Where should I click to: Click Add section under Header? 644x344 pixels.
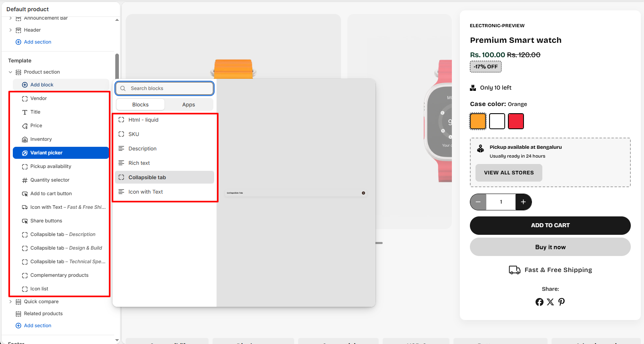click(x=34, y=42)
